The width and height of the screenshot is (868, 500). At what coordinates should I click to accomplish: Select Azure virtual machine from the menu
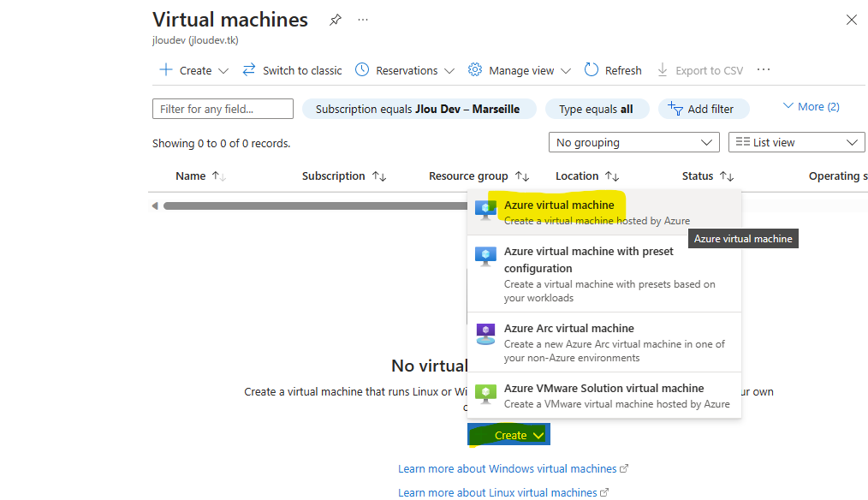coord(604,212)
